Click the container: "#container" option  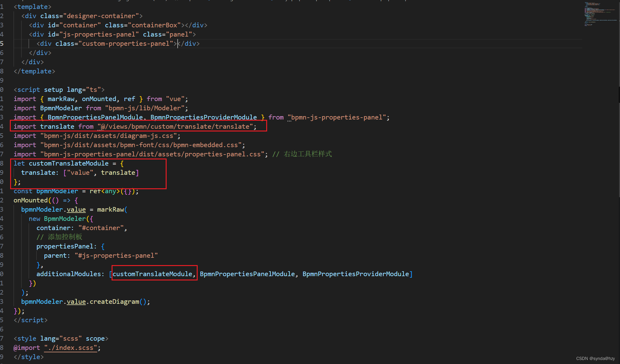82,228
